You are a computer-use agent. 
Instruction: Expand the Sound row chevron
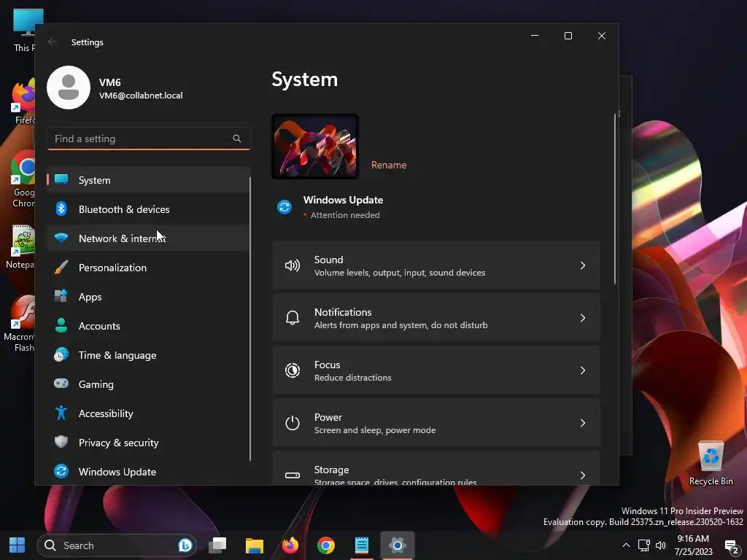point(583,265)
